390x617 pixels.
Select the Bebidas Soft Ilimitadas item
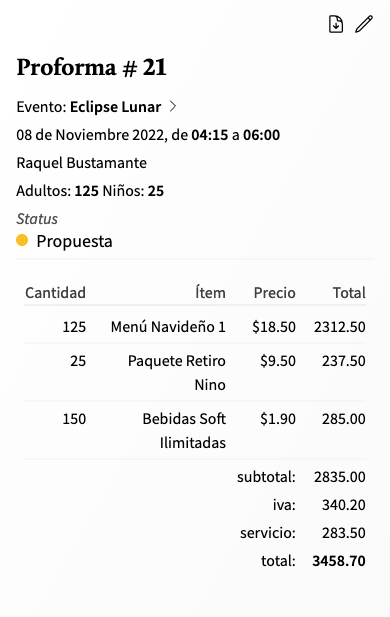coord(184,430)
